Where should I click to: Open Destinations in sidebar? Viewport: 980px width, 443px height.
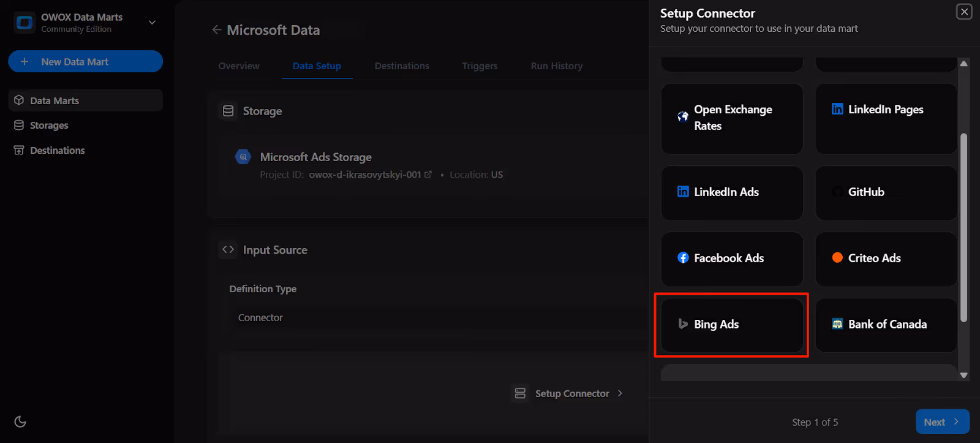coord(85,150)
